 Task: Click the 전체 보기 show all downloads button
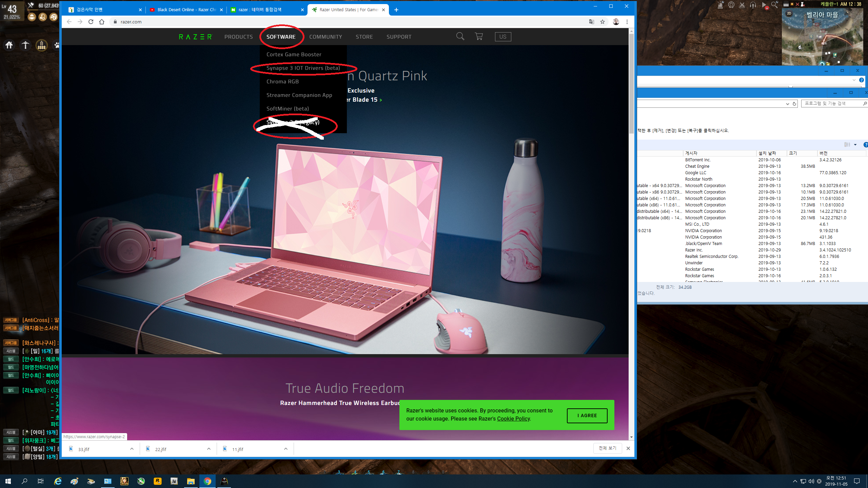[x=607, y=448]
